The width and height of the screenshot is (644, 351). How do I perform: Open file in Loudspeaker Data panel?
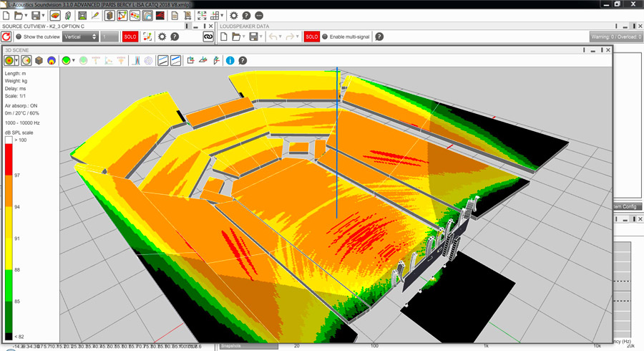pyautogui.click(x=236, y=37)
